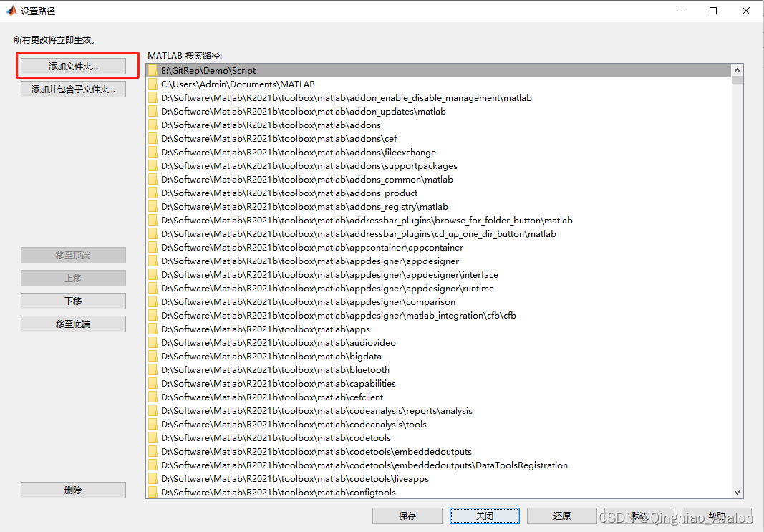The image size is (764, 532).
Task: Move selected path down with 下移
Action: pyautogui.click(x=73, y=301)
